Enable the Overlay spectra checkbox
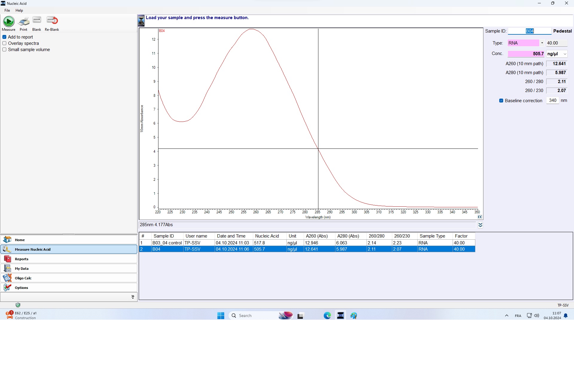The width and height of the screenshot is (574, 392). click(4, 43)
